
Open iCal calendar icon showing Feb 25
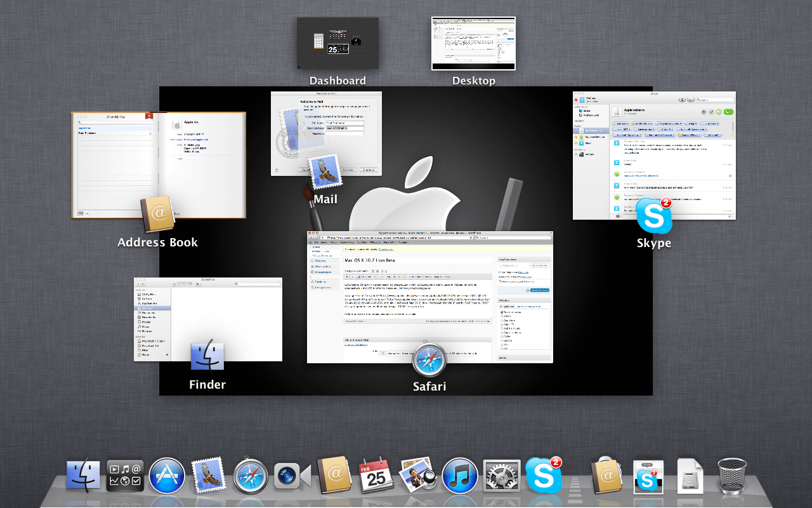click(376, 476)
